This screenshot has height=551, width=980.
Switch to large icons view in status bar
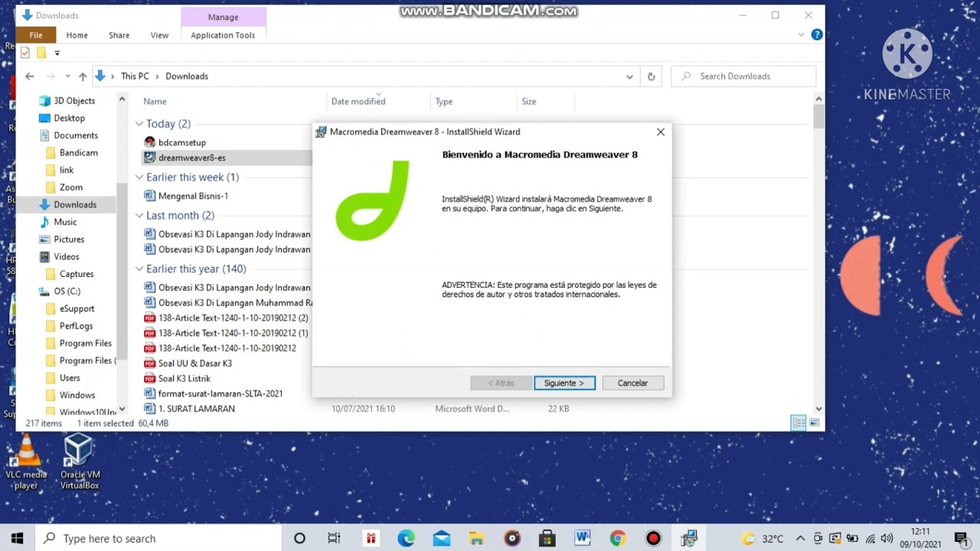(814, 423)
